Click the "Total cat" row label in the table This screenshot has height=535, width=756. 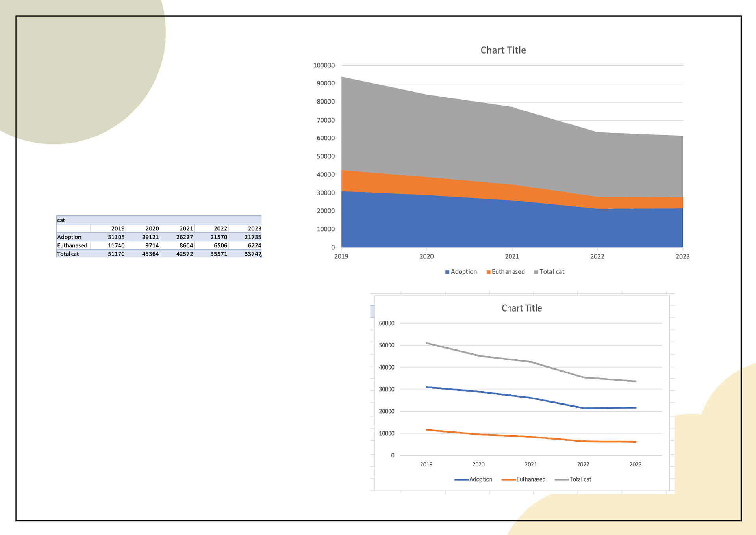(68, 254)
